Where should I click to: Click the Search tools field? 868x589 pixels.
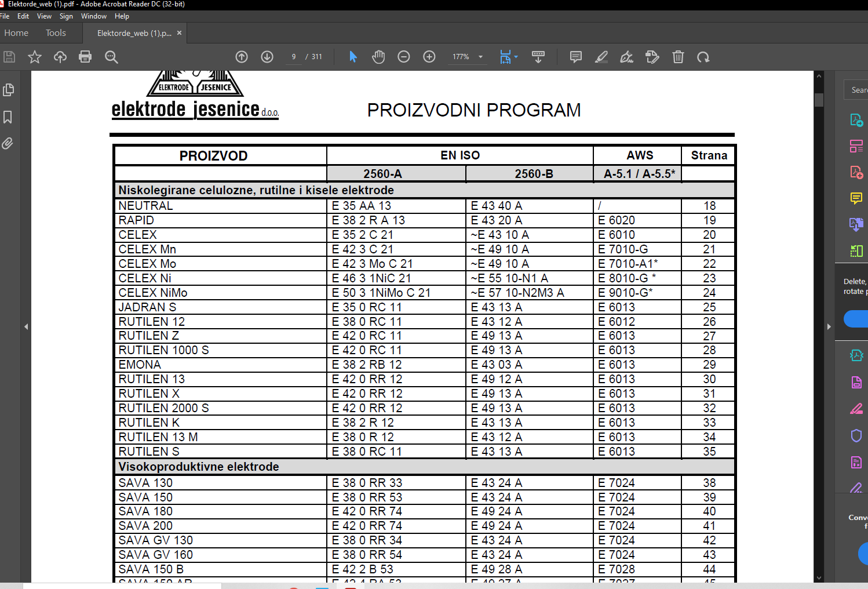856,90
